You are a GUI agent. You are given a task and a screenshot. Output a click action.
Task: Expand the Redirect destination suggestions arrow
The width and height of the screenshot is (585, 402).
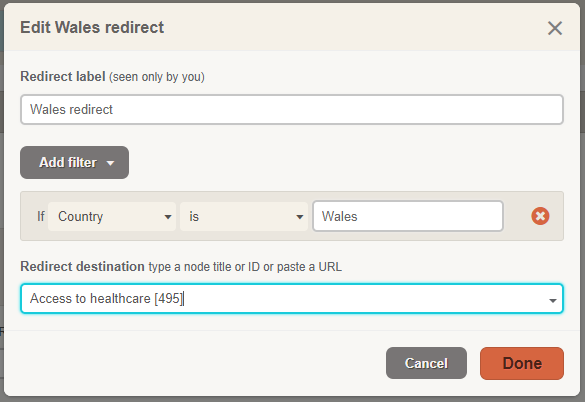553,300
